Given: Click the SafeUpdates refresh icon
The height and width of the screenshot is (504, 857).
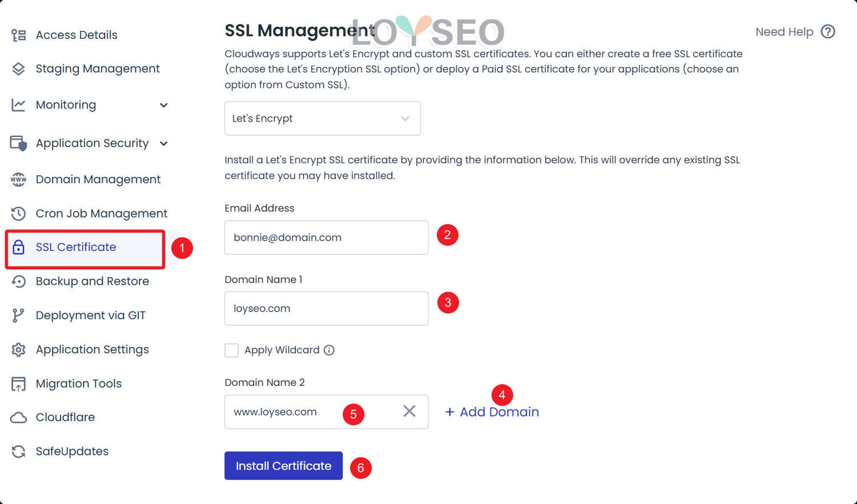Looking at the screenshot, I should [x=18, y=451].
